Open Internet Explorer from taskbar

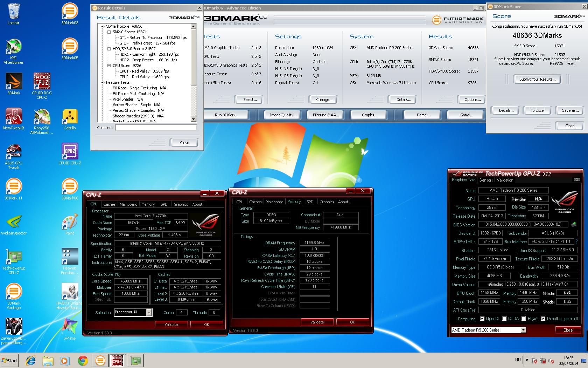pyautogui.click(x=31, y=361)
